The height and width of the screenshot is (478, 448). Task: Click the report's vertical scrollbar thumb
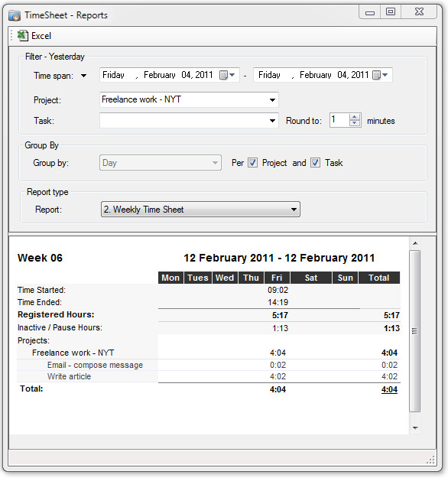point(415,331)
